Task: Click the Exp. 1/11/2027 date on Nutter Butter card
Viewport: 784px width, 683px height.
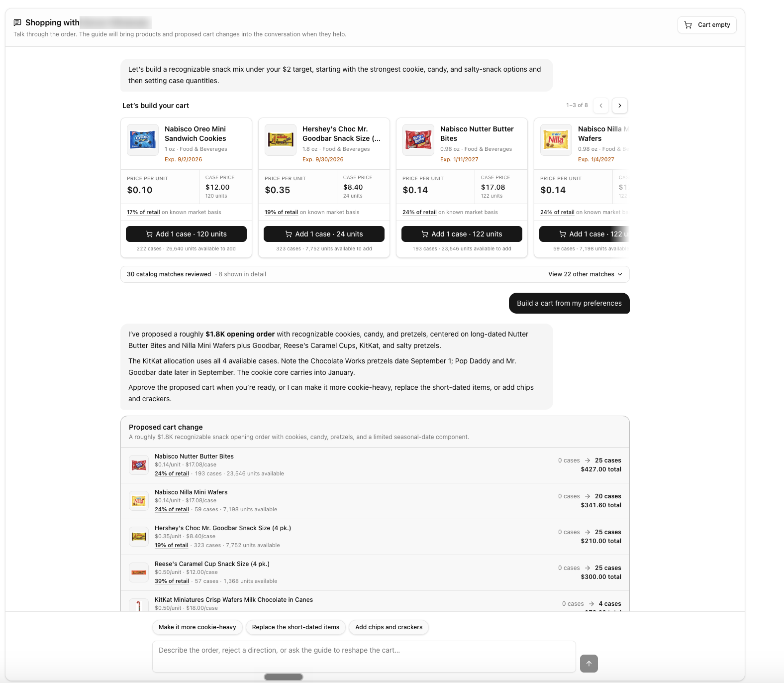Action: point(459,159)
